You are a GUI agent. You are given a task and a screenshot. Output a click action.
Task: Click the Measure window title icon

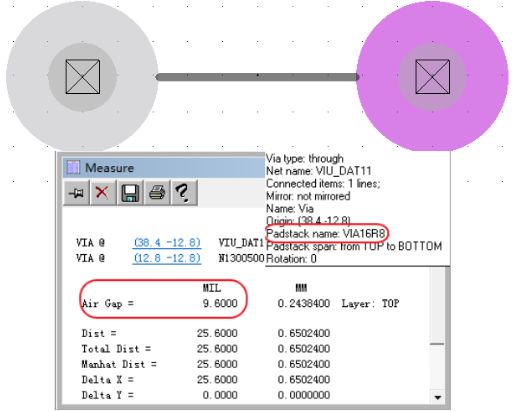73,167
